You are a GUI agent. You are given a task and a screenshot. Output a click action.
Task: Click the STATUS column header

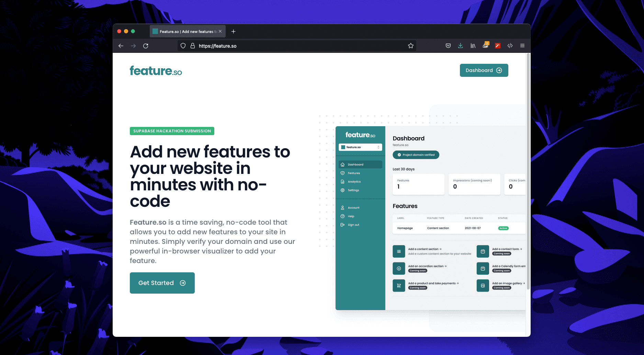click(503, 218)
